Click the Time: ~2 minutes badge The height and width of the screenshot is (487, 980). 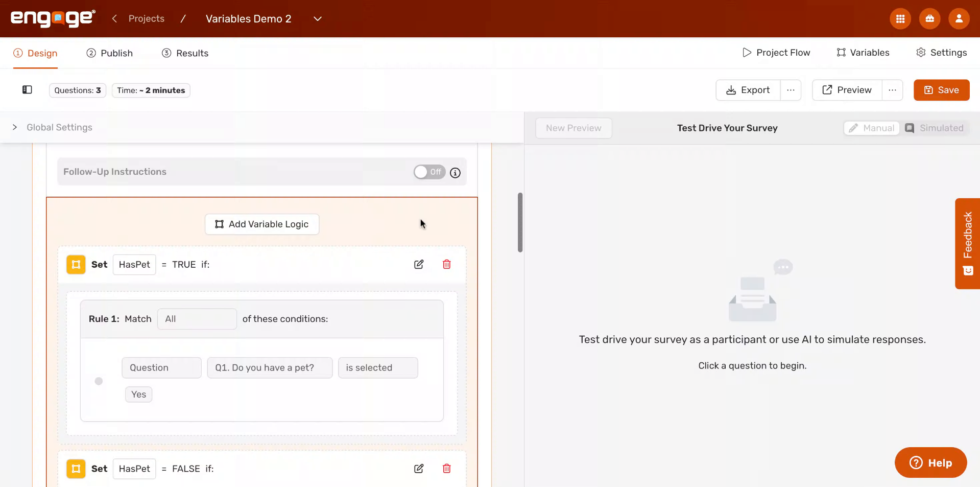[151, 90]
